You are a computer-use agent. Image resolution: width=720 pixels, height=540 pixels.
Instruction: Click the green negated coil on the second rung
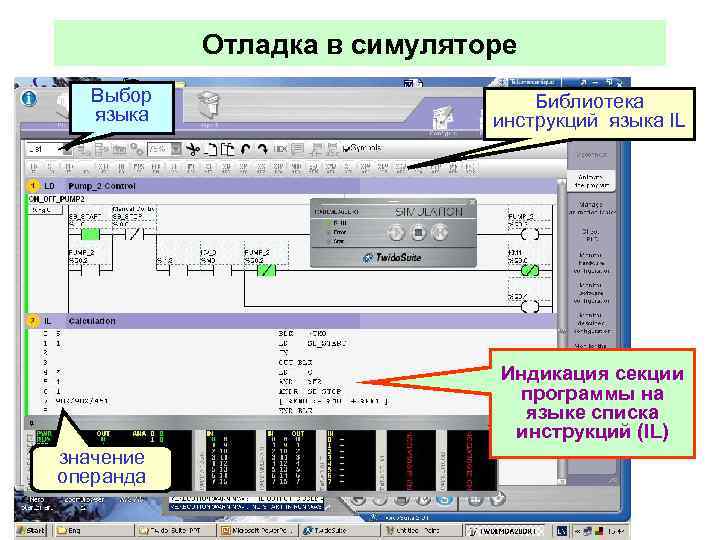pyautogui.click(x=530, y=270)
